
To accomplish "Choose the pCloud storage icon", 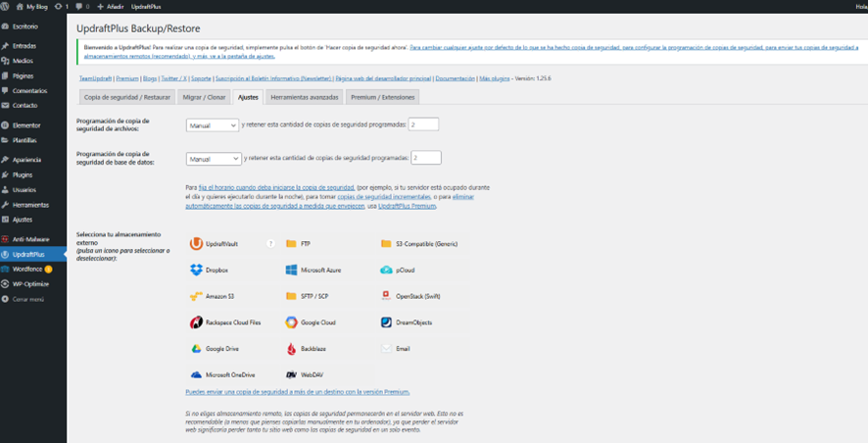I will pyautogui.click(x=386, y=271).
